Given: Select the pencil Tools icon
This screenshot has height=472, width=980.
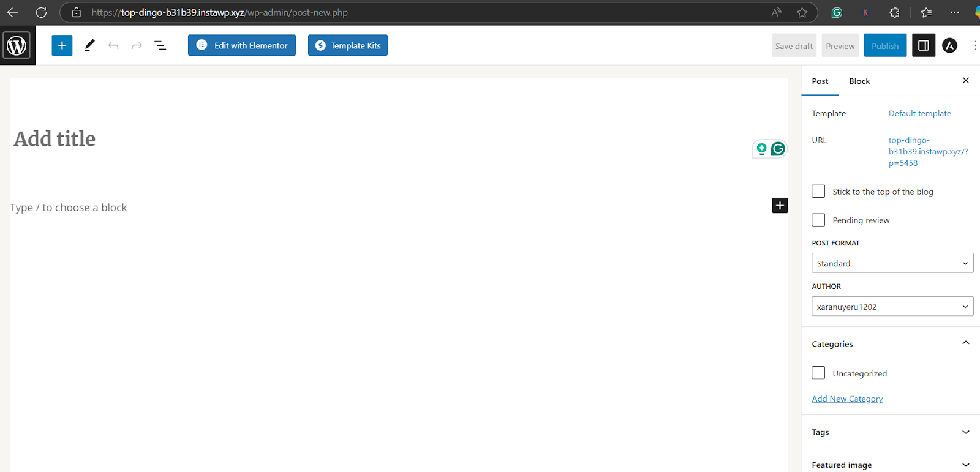Looking at the screenshot, I should click(89, 45).
